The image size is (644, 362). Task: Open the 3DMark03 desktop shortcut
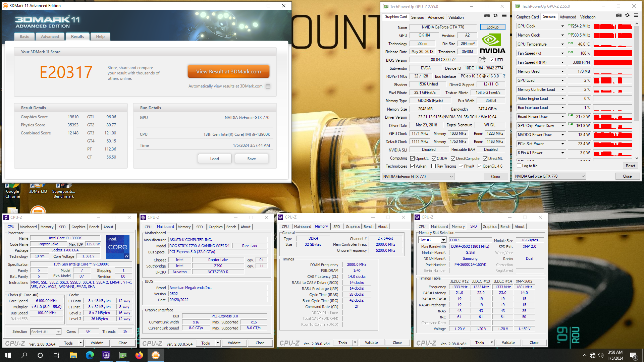(38, 189)
